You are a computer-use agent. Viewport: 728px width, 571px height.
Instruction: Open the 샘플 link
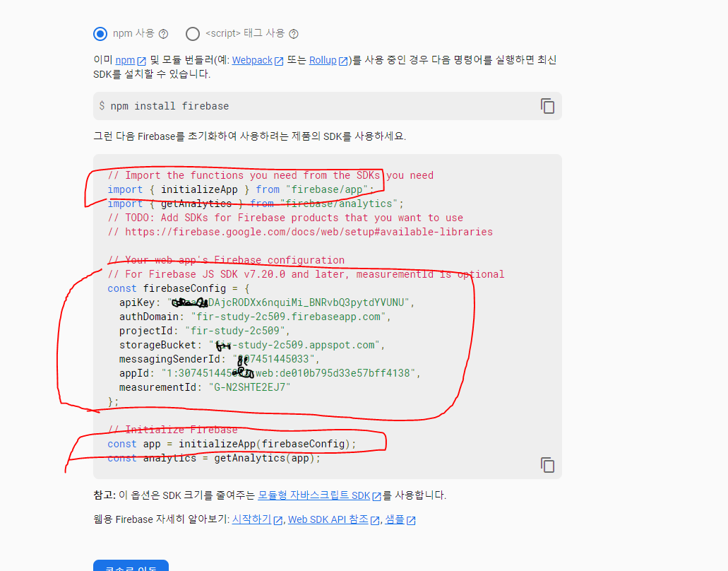pyautogui.click(x=395, y=519)
